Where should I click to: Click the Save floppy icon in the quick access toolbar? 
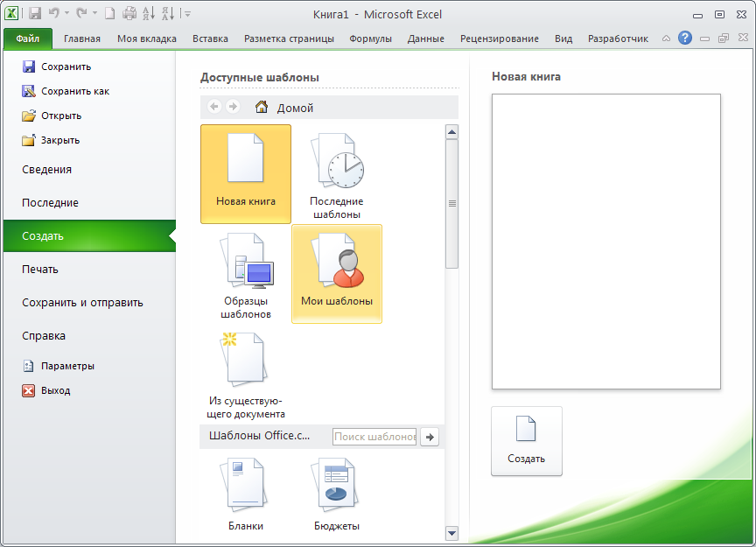(35, 13)
